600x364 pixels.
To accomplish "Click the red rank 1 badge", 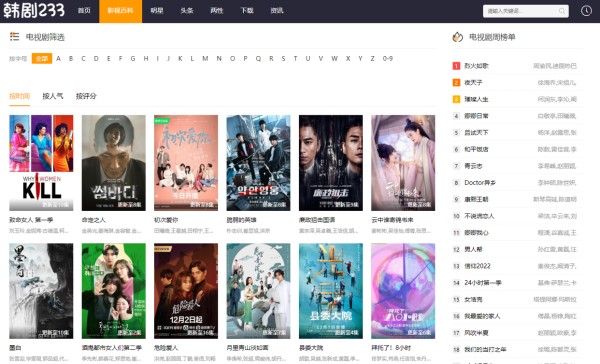I will pyautogui.click(x=456, y=66).
